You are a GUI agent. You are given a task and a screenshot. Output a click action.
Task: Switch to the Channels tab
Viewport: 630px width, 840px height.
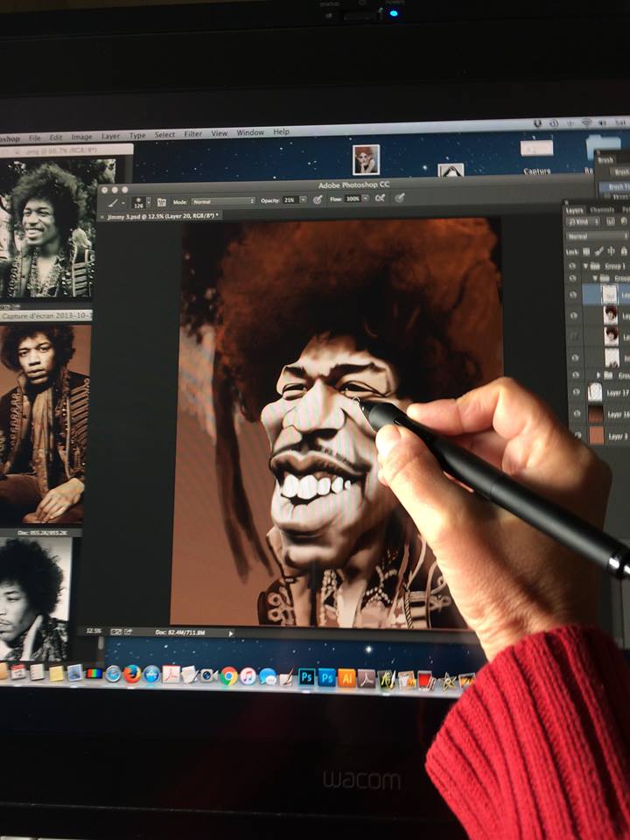pyautogui.click(x=602, y=210)
